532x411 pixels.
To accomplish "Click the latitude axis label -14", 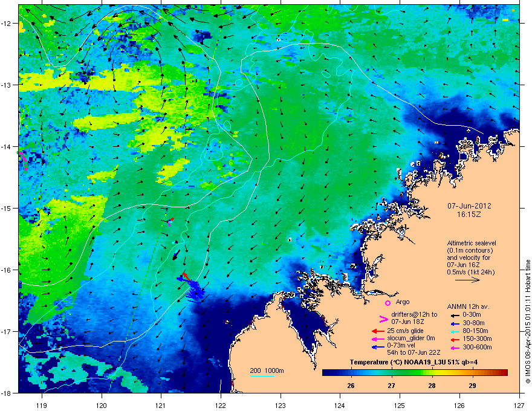I will coord(7,146).
